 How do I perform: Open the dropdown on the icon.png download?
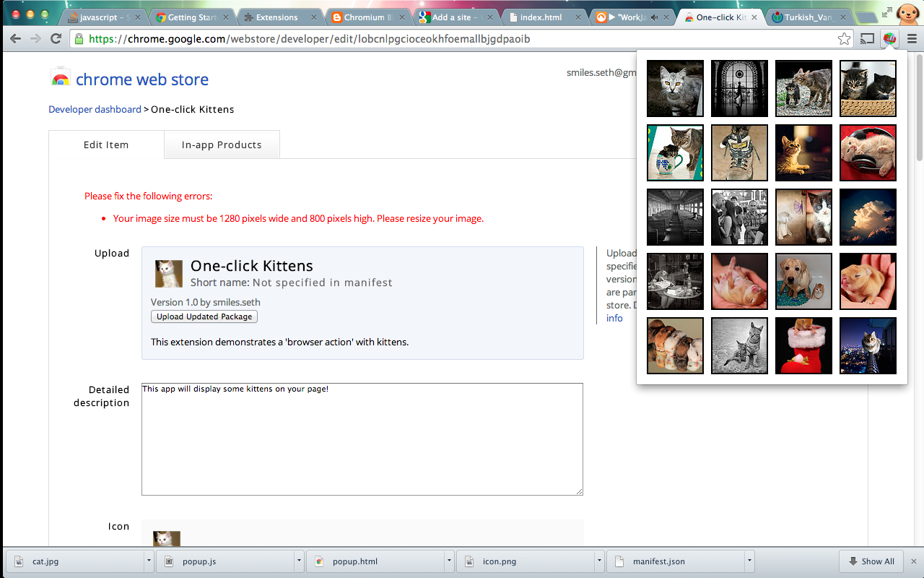pos(599,561)
